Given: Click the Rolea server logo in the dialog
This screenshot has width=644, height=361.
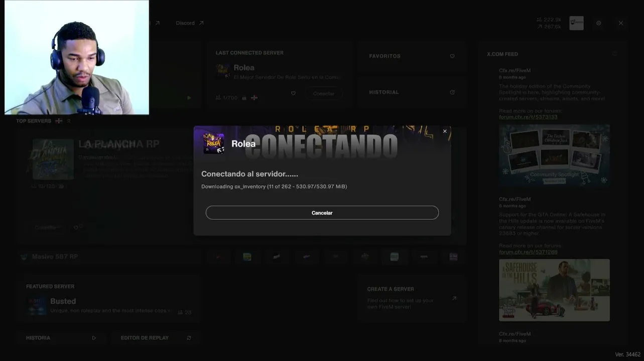Looking at the screenshot, I should tap(214, 143).
